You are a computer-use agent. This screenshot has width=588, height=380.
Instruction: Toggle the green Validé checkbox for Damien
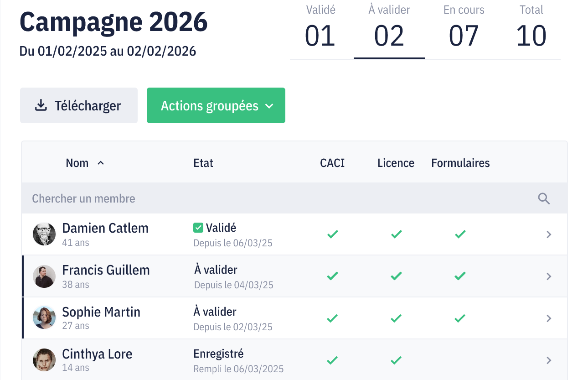tap(198, 228)
